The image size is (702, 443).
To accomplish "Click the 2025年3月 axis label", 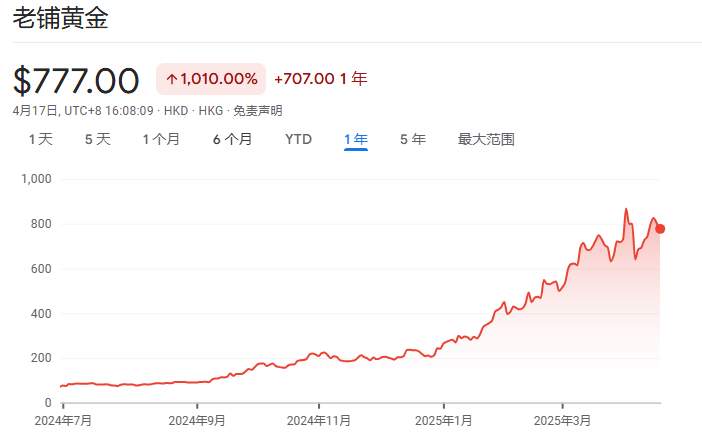I will click(x=563, y=421).
